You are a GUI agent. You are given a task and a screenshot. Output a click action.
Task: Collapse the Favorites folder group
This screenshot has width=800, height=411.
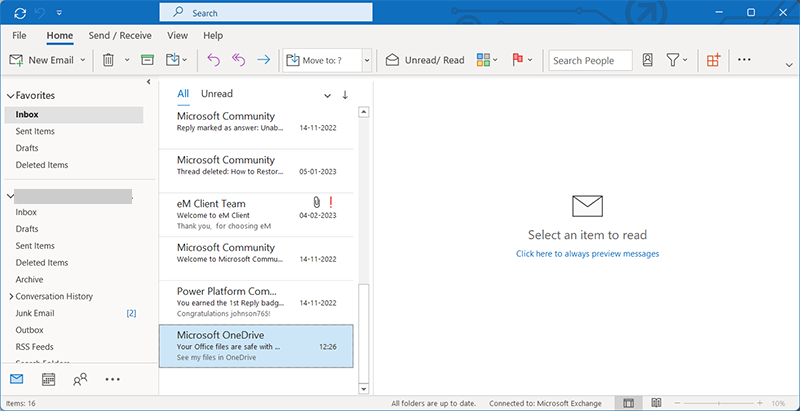11,96
